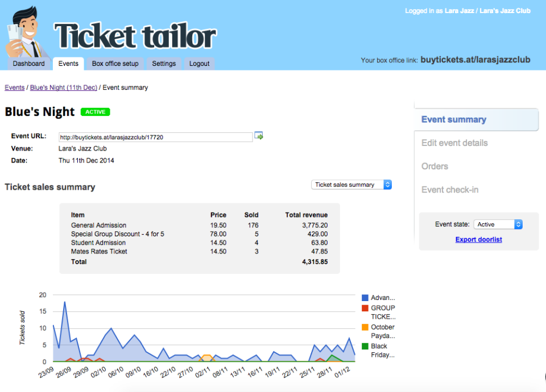Switch to the Settings tab
This screenshot has width=546, height=392.
(164, 64)
